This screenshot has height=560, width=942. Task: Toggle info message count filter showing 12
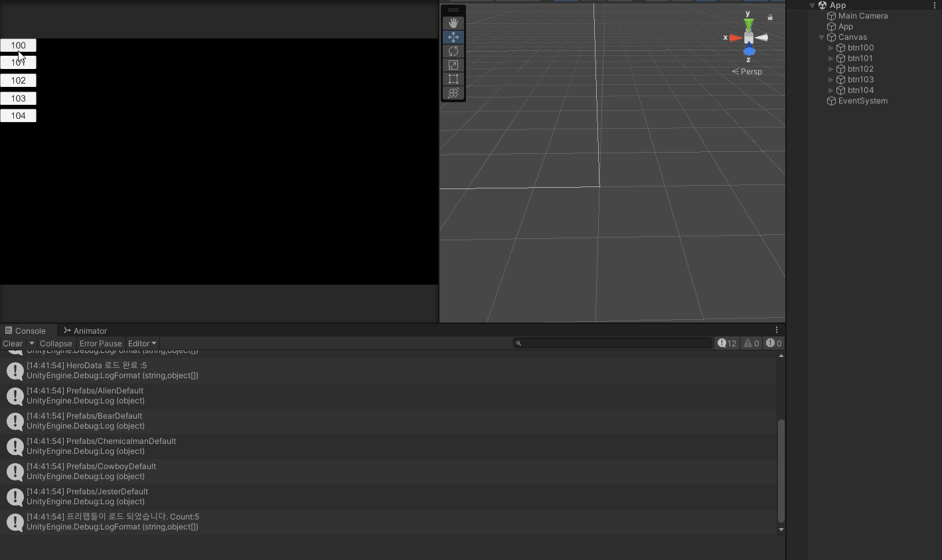pos(727,343)
